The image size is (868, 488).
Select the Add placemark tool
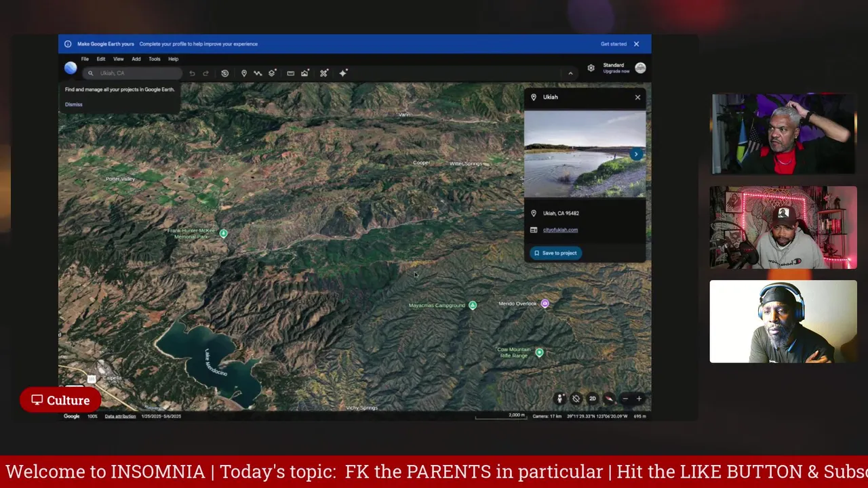click(244, 73)
